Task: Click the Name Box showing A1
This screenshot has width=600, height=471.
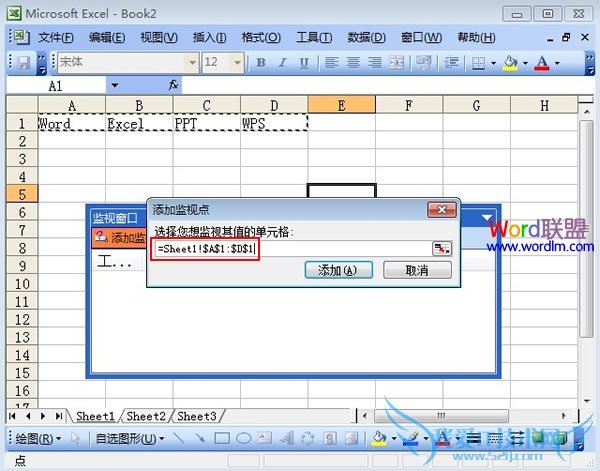Action: click(x=56, y=86)
